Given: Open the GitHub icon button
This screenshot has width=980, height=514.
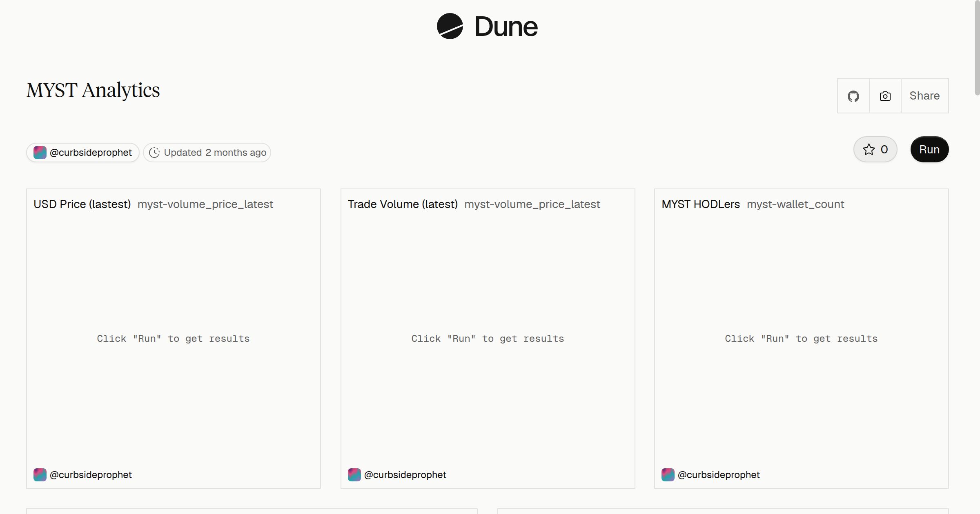Looking at the screenshot, I should [853, 96].
